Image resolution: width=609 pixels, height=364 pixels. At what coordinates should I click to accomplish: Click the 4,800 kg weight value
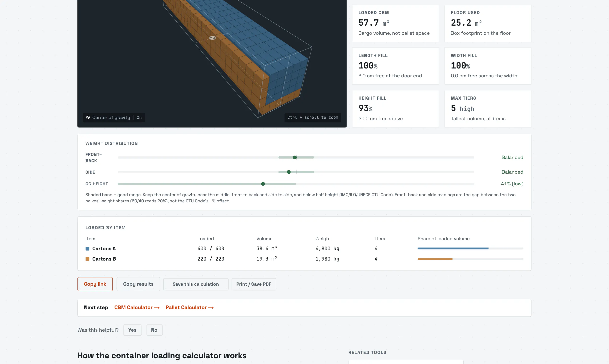click(x=327, y=249)
